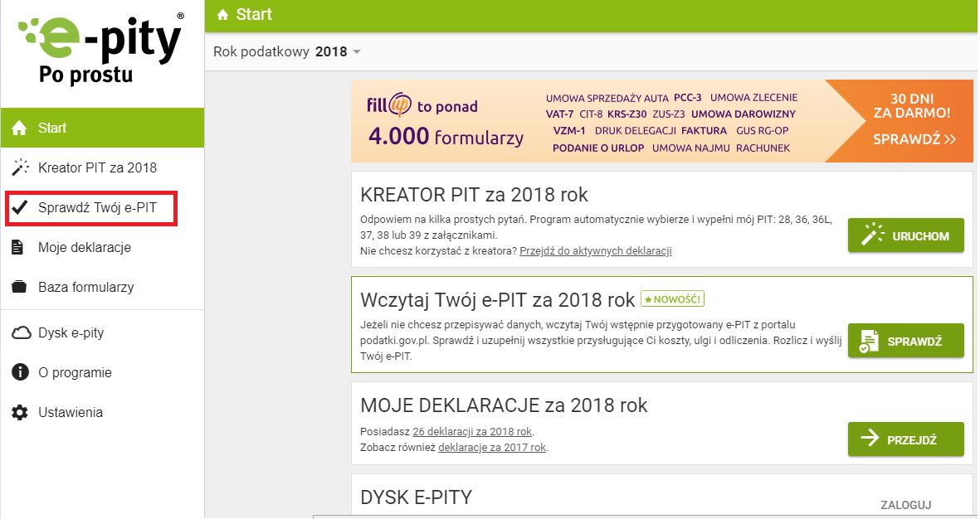The width and height of the screenshot is (980, 519).
Task: Click the e-pity logo at top left
Action: [101, 50]
